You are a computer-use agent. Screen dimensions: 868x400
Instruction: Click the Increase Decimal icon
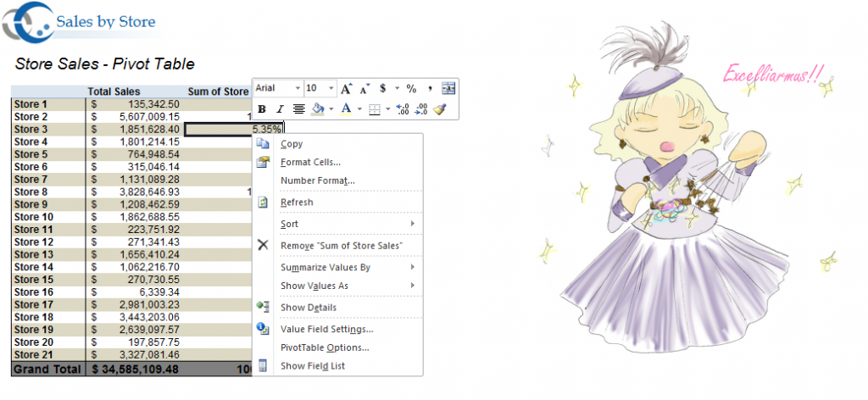(403, 108)
